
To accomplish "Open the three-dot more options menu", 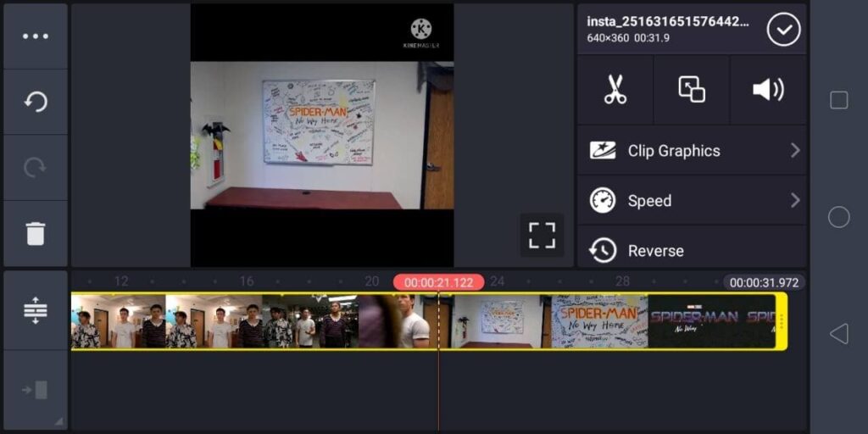I will 36,36.
